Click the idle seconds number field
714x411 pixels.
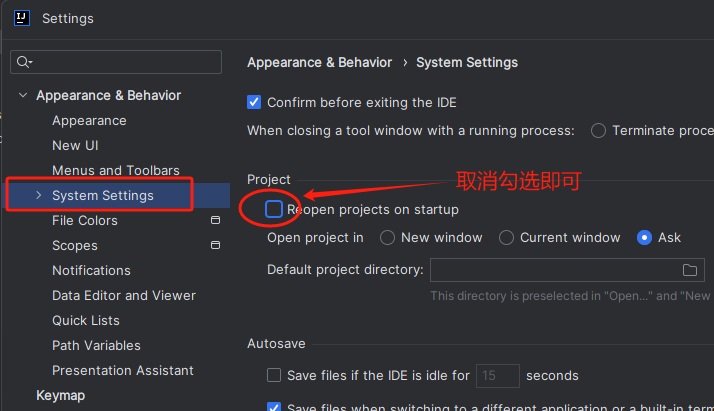(497, 375)
